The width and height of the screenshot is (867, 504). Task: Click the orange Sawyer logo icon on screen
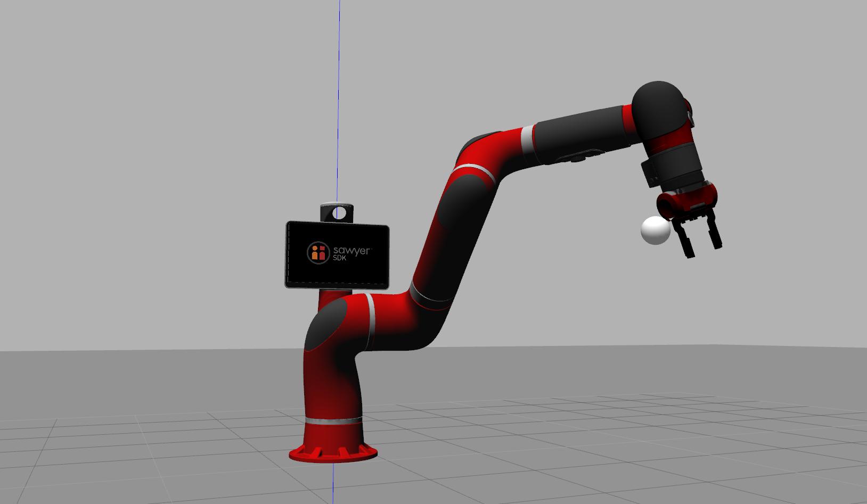318,252
